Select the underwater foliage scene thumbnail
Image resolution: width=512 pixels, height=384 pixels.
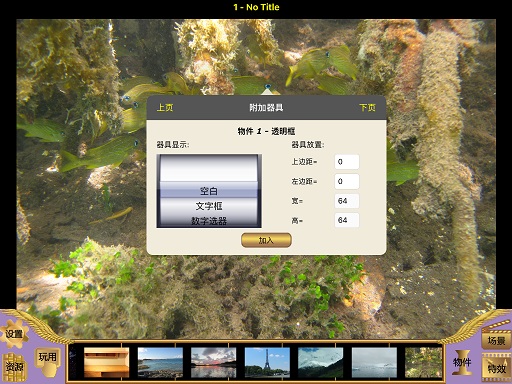[x=424, y=362]
